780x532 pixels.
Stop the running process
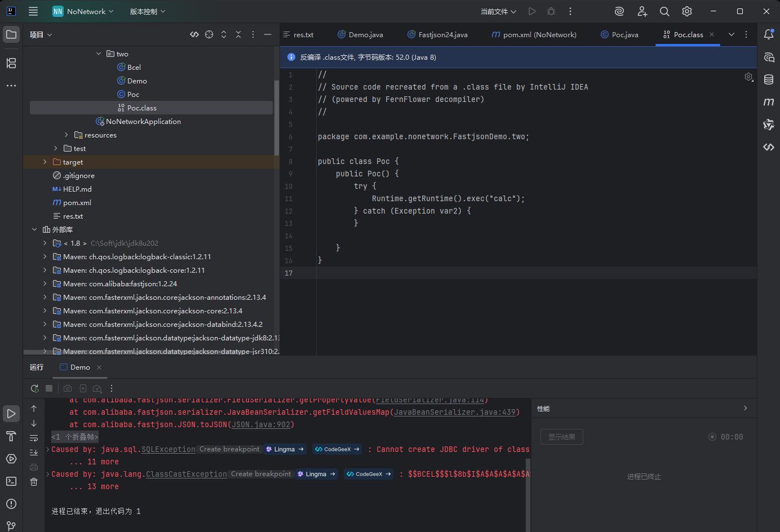point(49,388)
